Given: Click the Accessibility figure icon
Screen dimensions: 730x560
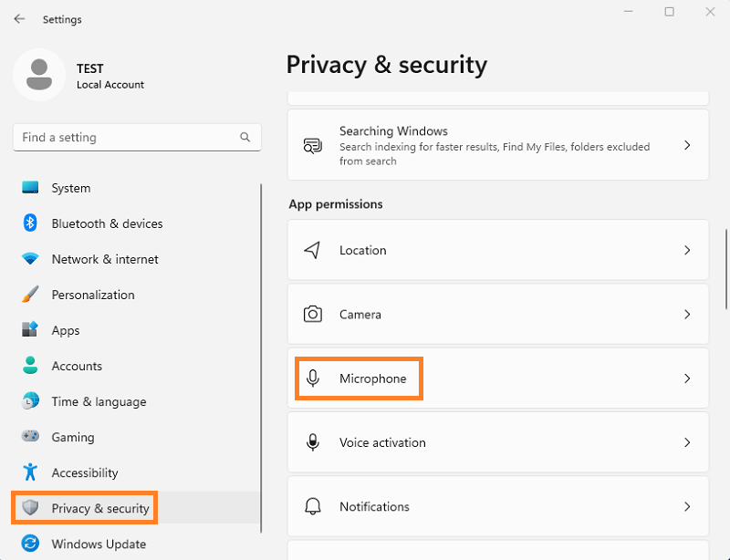Looking at the screenshot, I should click(30, 472).
